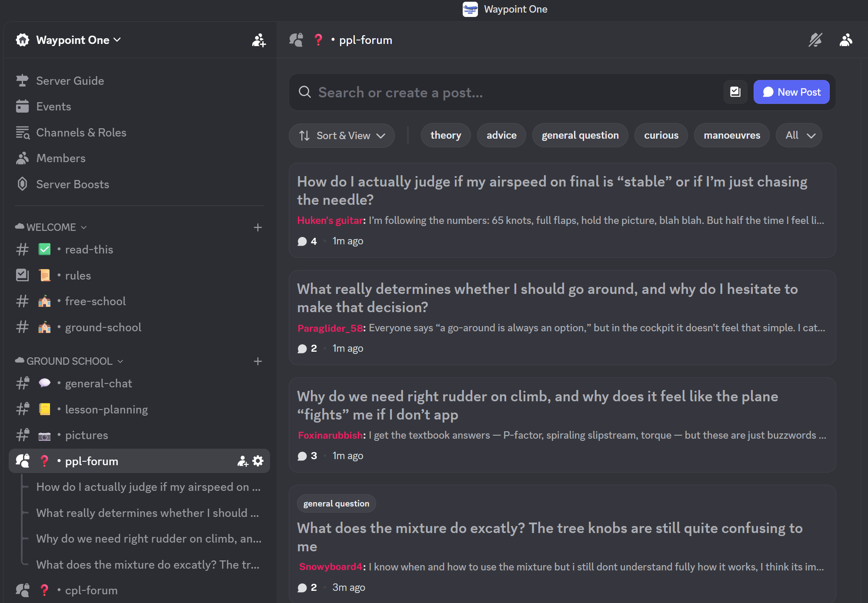Go to the Channels & Roles page
The height and width of the screenshot is (603, 868).
point(81,133)
